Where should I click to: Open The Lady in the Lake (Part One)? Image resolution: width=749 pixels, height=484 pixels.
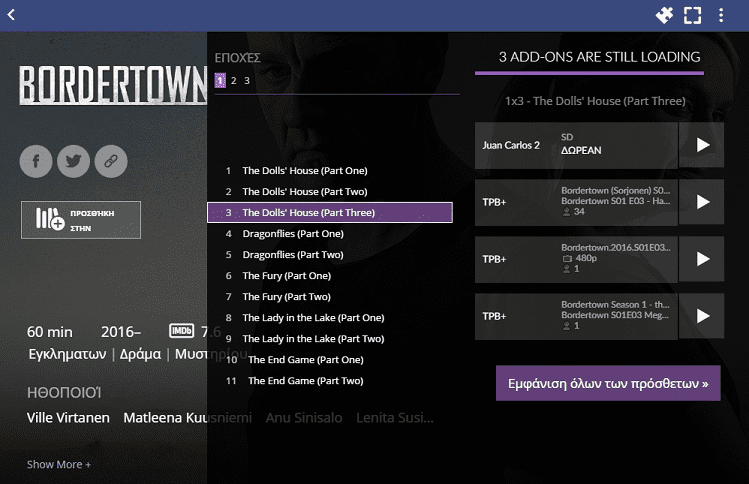click(x=330, y=318)
